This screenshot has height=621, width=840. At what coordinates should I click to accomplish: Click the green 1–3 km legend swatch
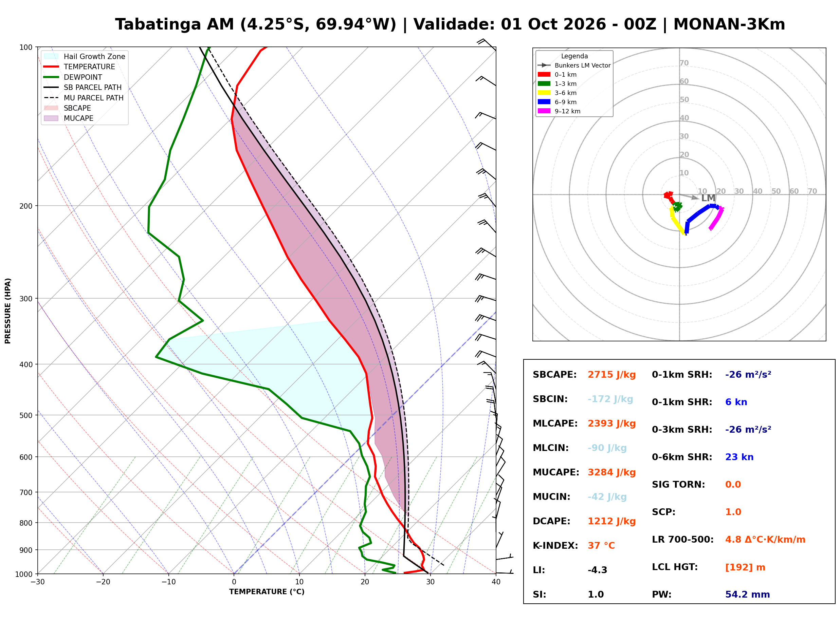coord(544,83)
